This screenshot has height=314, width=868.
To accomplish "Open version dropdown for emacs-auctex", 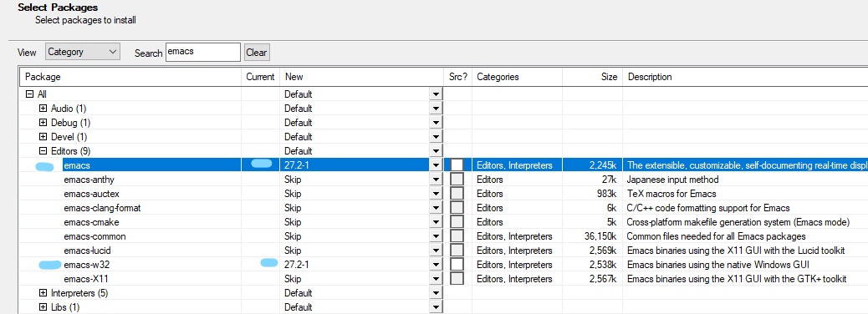I will pos(437,194).
